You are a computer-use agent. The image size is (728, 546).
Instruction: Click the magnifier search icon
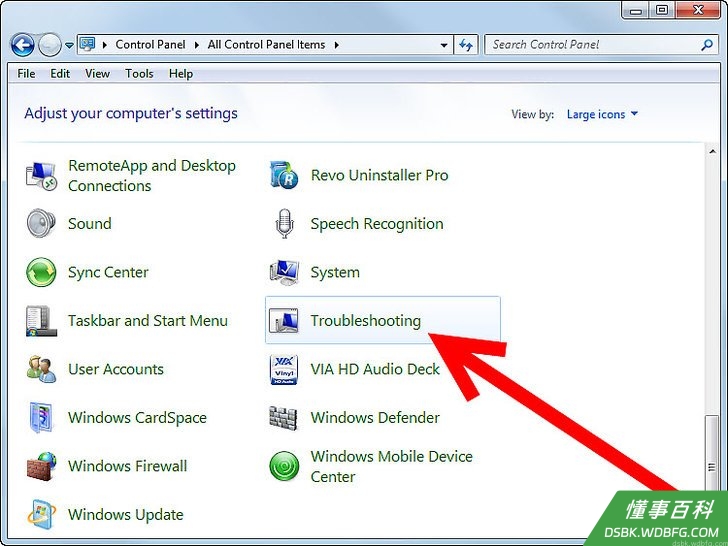(707, 45)
